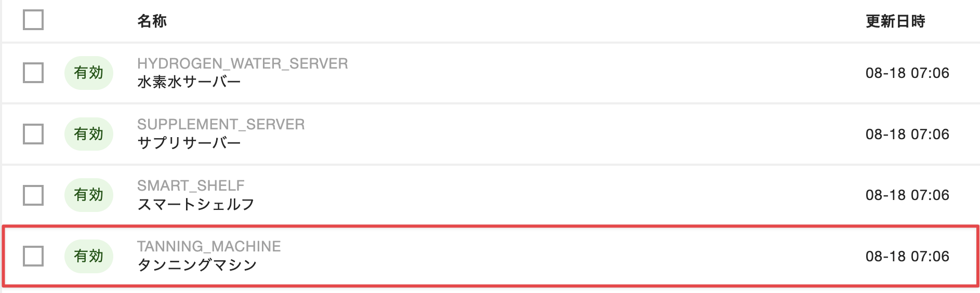Select the SMART_SHELF code label

[191, 185]
